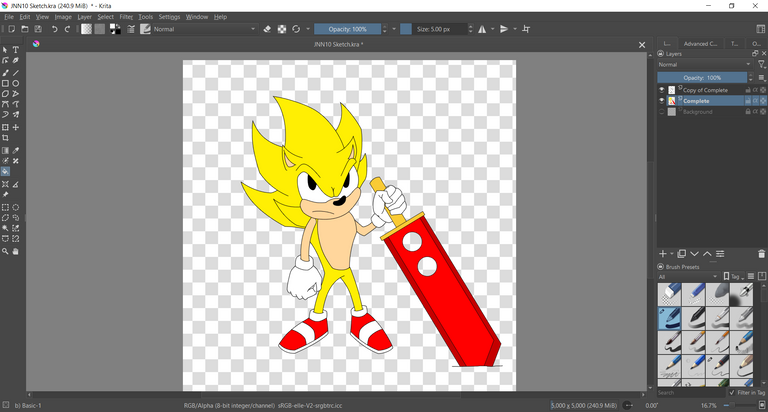Close the JNN10 Sketch.kra document tab
The height and width of the screenshot is (412, 768).
pos(642,45)
